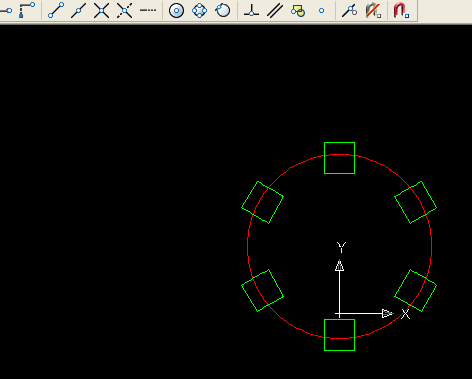The height and width of the screenshot is (379, 472).
Task: Activate Tangent object snap
Action: pos(223,10)
